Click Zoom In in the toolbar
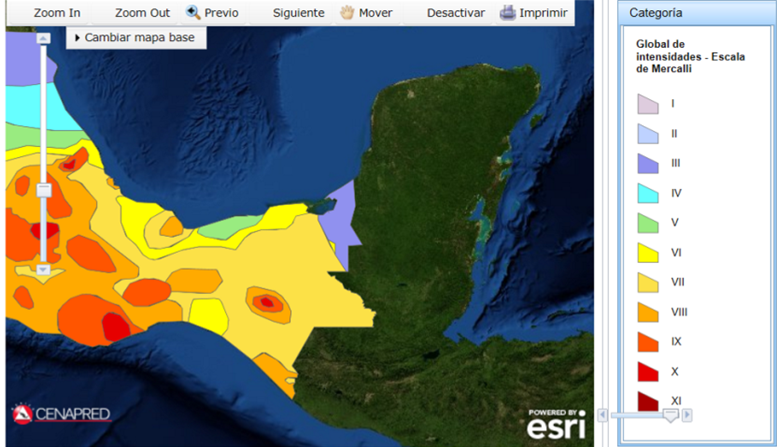 coord(57,13)
